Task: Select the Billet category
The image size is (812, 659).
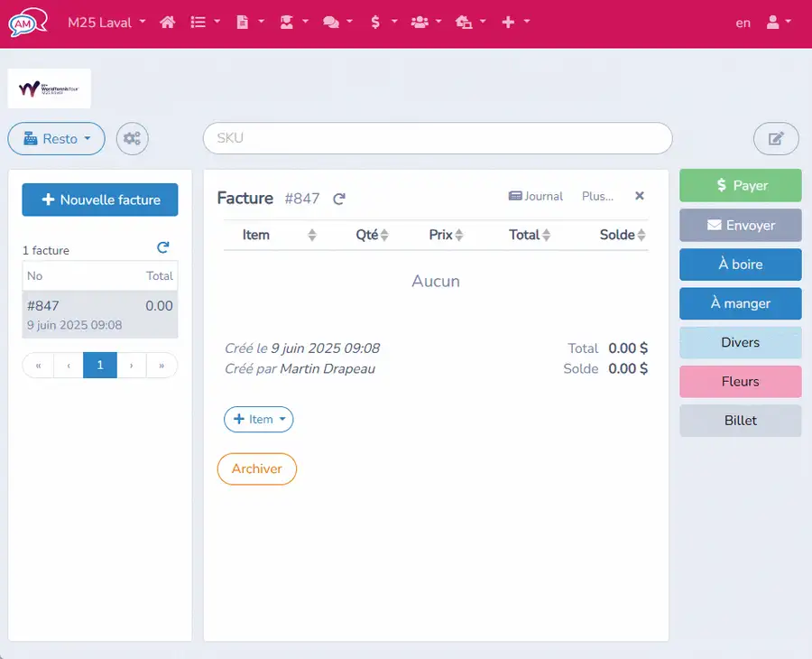Action: pos(741,420)
